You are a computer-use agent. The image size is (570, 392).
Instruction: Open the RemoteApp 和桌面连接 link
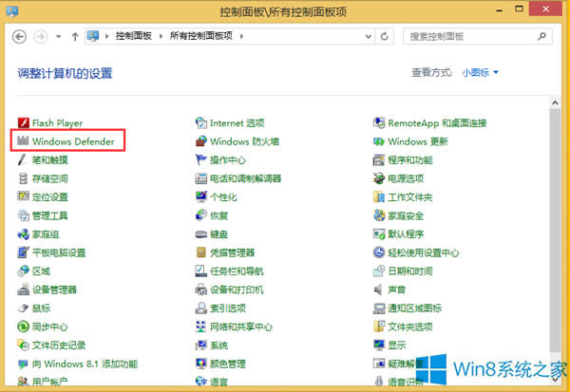[437, 122]
